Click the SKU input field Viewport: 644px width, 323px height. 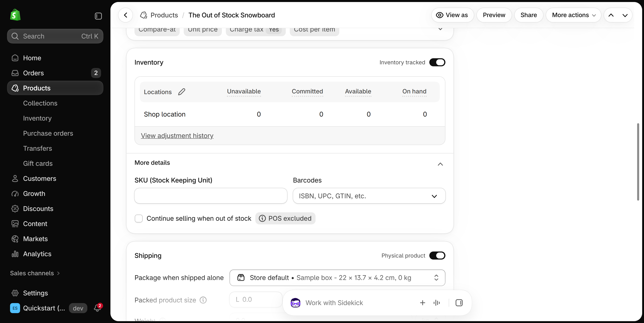point(211,196)
